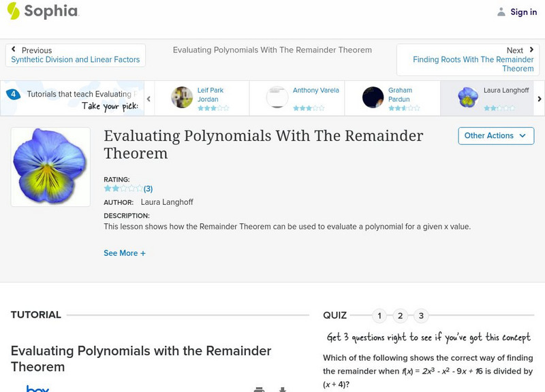Open the (3) ratings count link
Screen dimensions: 545x392
148,189
